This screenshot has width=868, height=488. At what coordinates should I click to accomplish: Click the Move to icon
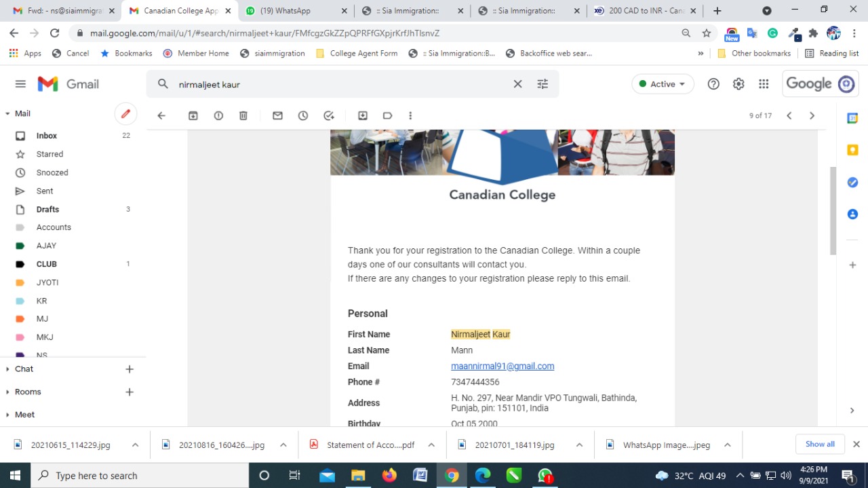(x=363, y=116)
